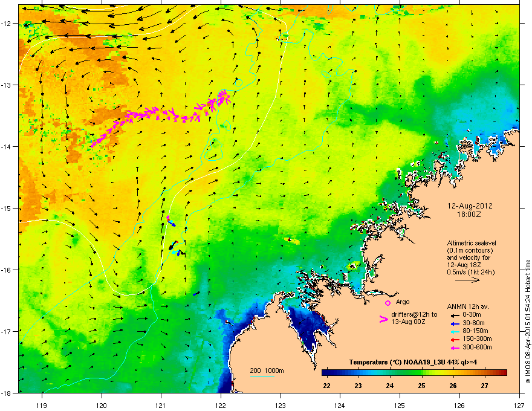Click the -18 latitude axis label
Screen dimensions: 532x411
6,393
